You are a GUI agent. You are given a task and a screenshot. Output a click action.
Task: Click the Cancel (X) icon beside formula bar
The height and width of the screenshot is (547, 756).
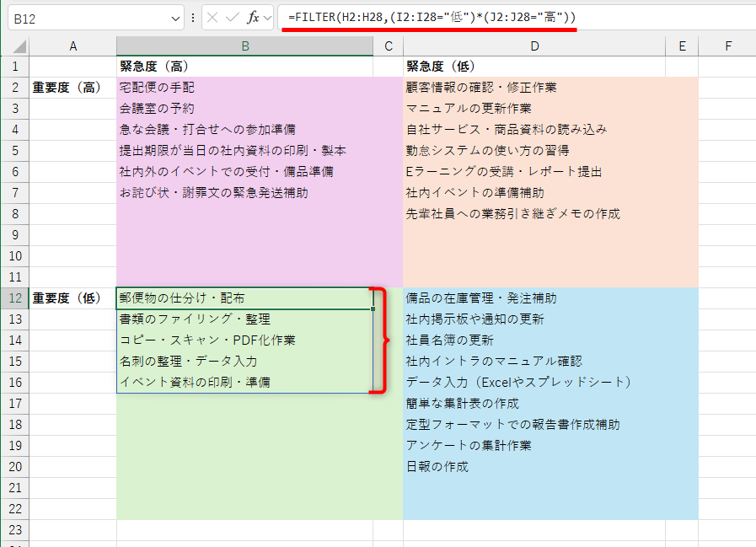pos(212,17)
